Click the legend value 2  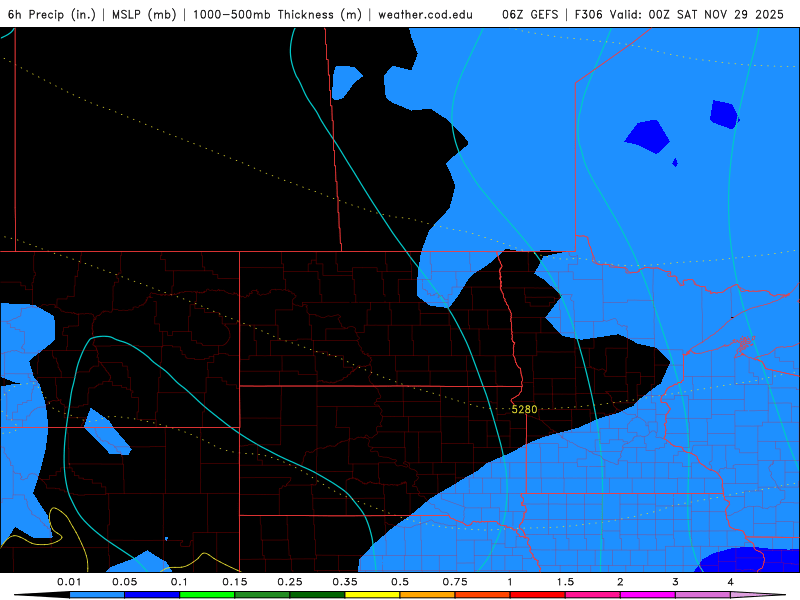pos(620,582)
